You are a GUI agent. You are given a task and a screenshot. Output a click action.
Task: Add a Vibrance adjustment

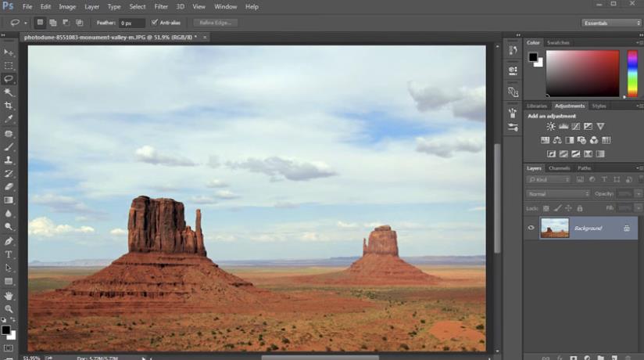coord(600,126)
